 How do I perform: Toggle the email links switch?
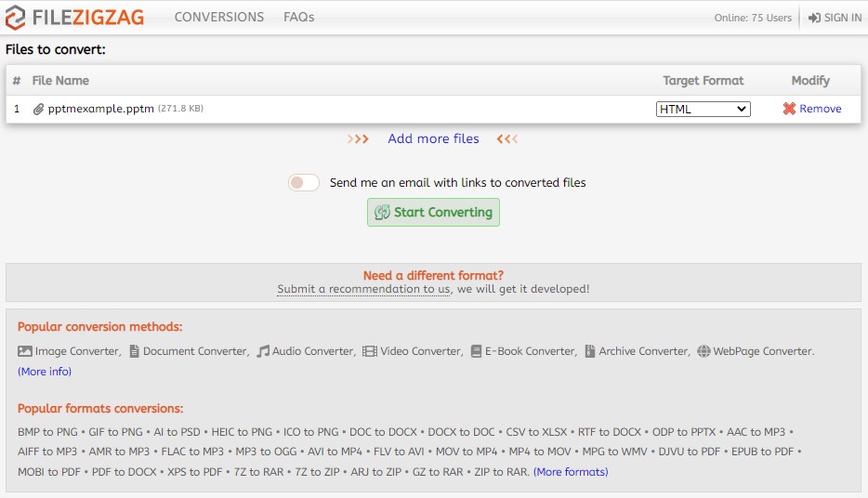[x=303, y=183]
